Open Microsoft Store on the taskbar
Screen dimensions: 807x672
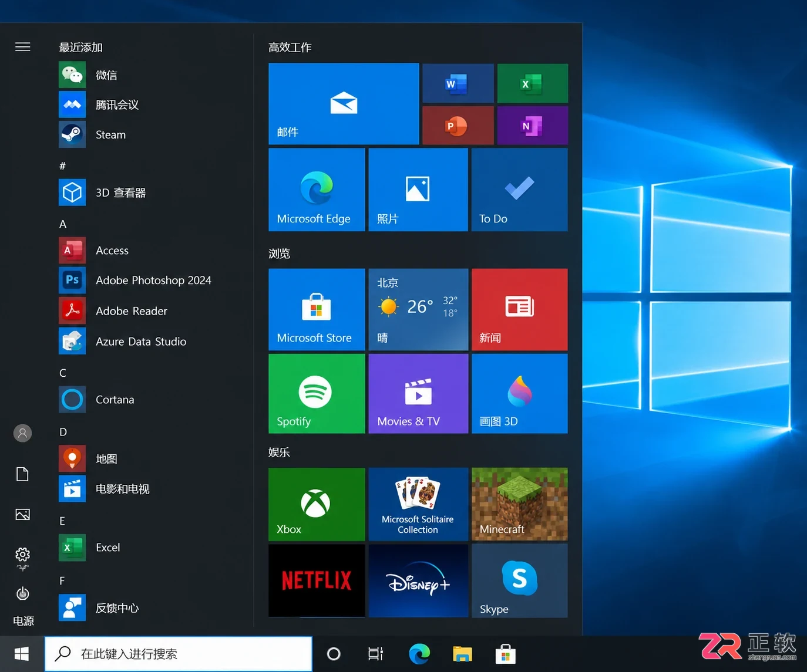pyautogui.click(x=505, y=654)
